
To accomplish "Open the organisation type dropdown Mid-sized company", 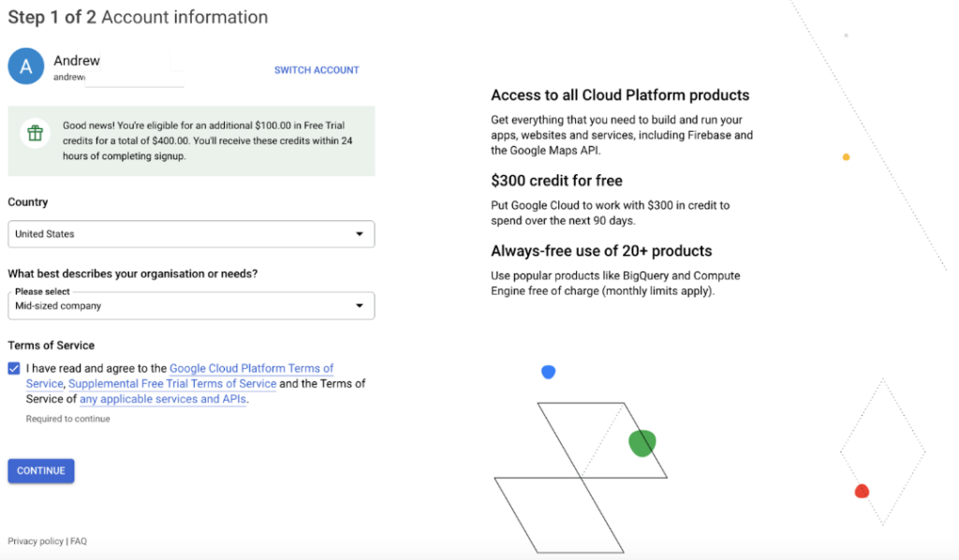I will pos(191,305).
